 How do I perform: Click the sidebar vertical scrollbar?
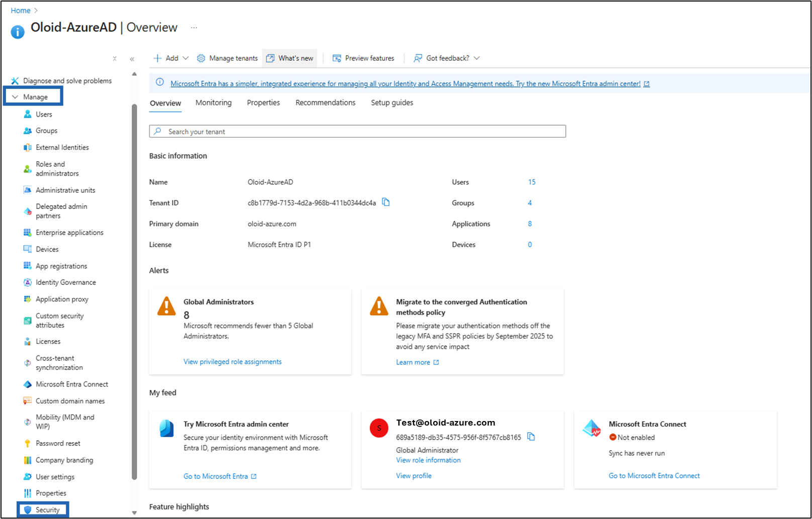click(134, 291)
